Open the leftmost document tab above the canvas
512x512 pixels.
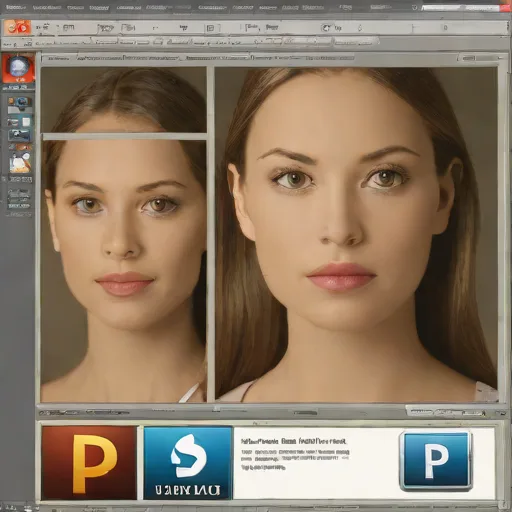click(58, 59)
